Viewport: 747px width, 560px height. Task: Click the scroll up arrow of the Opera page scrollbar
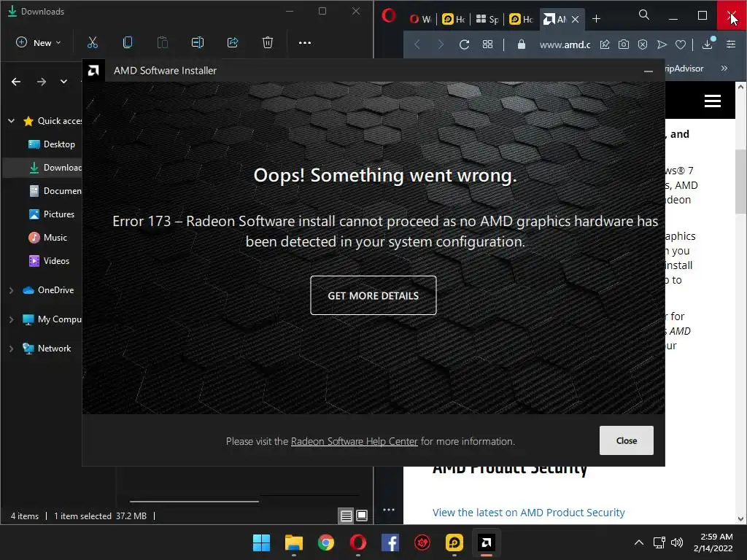point(740,87)
